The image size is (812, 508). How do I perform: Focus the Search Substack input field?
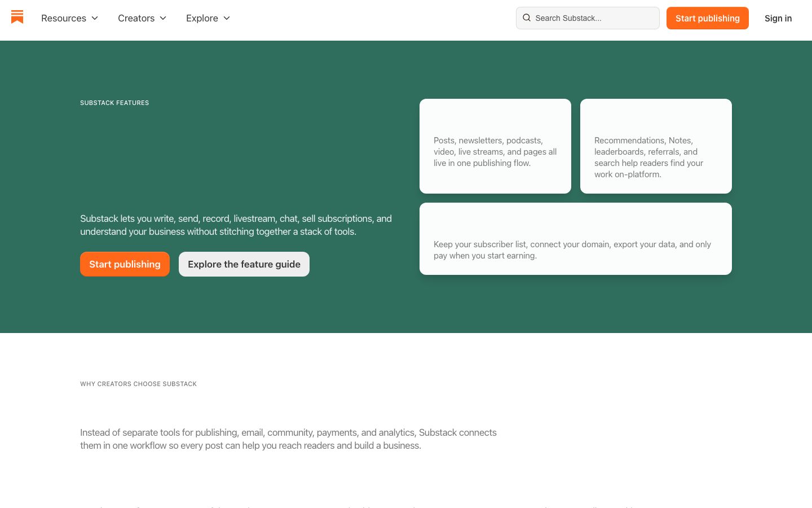(x=588, y=18)
